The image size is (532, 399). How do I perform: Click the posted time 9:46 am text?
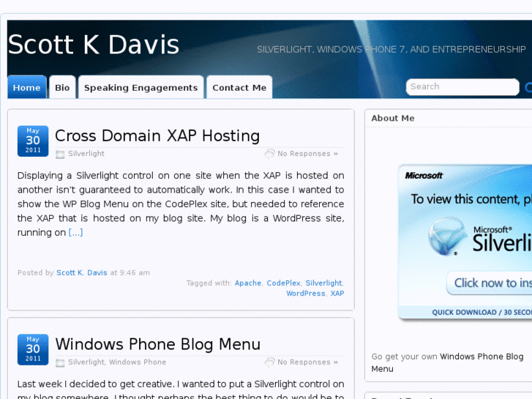click(x=135, y=272)
